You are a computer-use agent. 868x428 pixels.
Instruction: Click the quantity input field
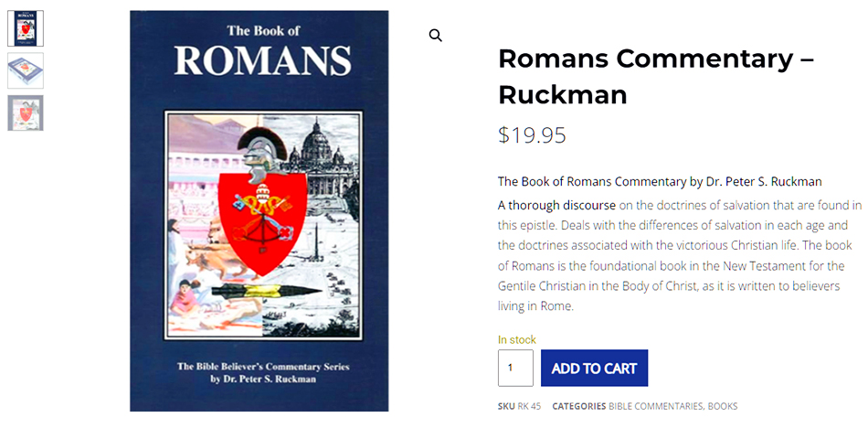515,368
